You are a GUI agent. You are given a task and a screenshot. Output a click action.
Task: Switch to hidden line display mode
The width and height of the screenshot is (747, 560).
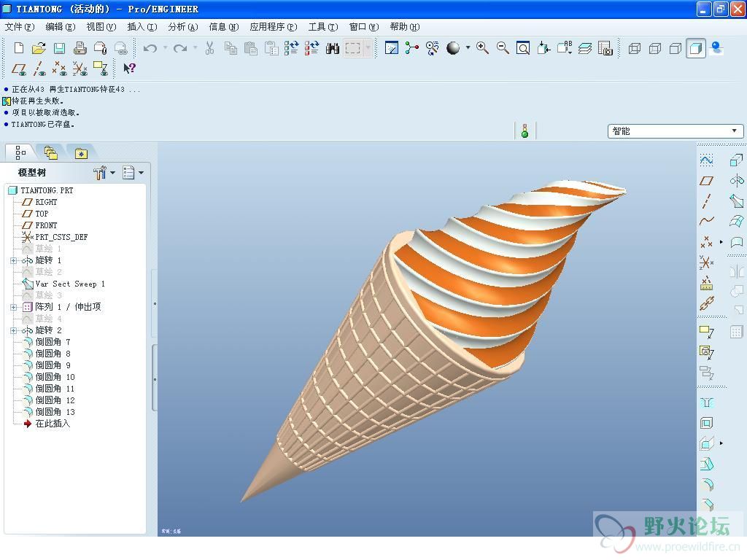coord(655,48)
